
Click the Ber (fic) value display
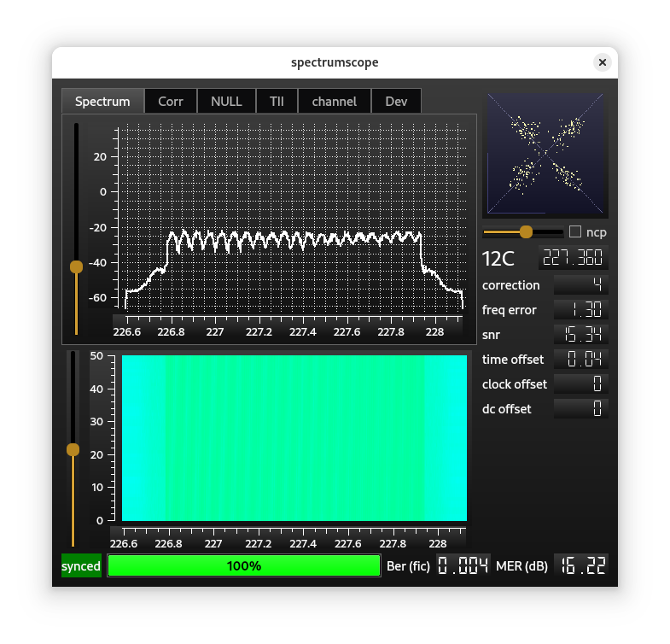[463, 565]
